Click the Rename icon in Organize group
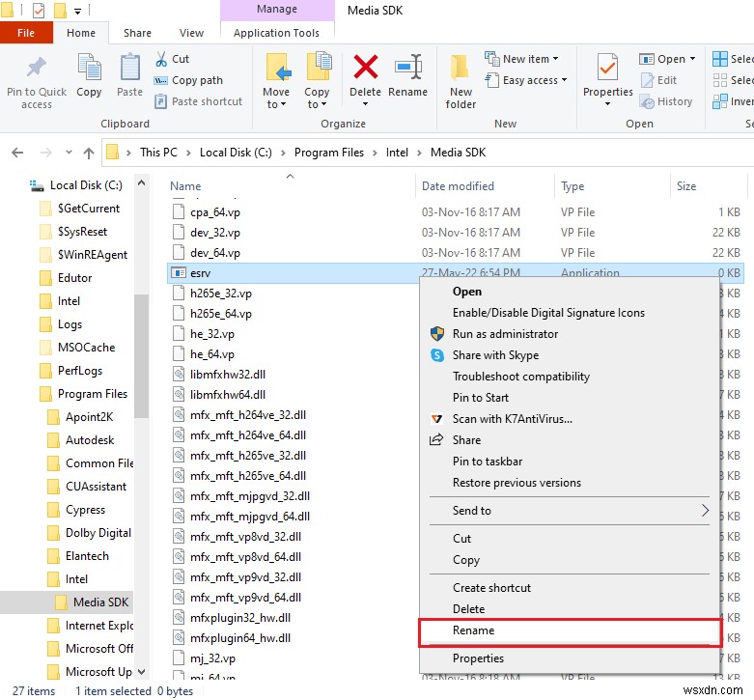 (408, 68)
